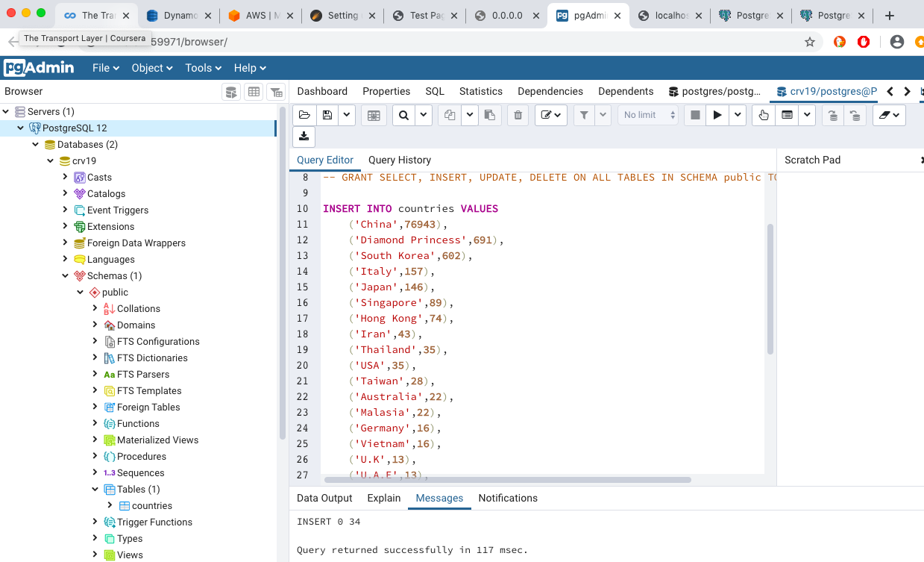
Task: Click the Copy icon in query toolbar
Action: pos(450,115)
